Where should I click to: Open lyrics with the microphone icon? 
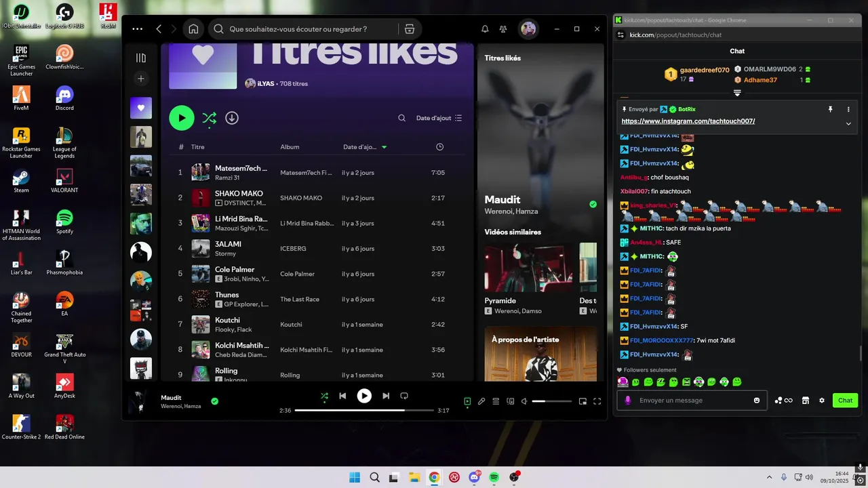[481, 401]
